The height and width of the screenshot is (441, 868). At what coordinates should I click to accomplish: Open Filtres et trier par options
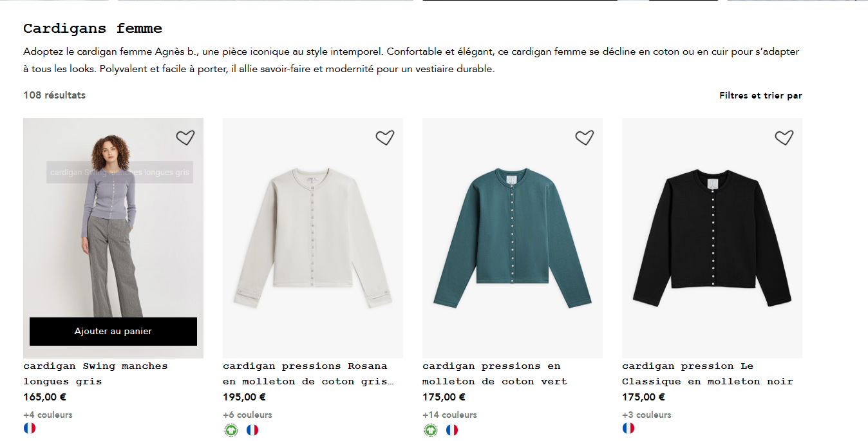760,95
